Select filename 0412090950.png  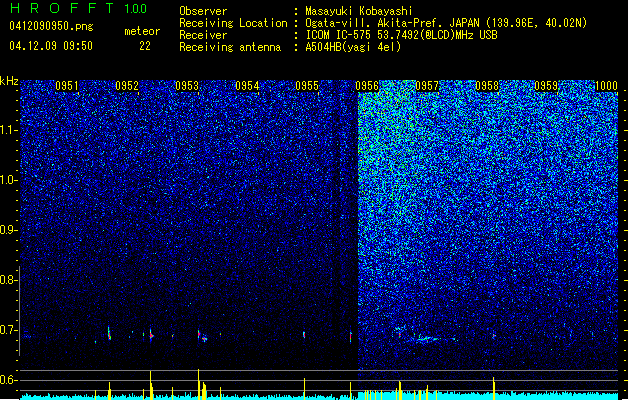click(x=51, y=26)
